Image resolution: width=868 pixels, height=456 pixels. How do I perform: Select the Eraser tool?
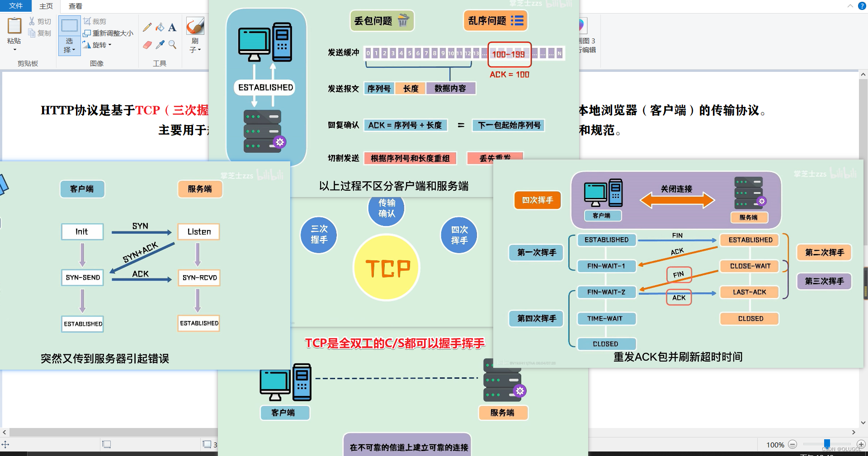(x=147, y=44)
